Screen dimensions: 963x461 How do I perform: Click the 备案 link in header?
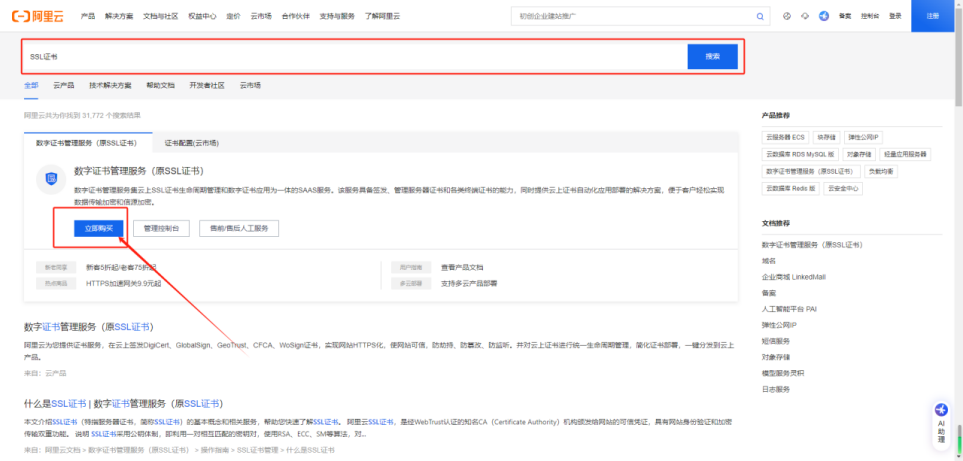click(845, 17)
